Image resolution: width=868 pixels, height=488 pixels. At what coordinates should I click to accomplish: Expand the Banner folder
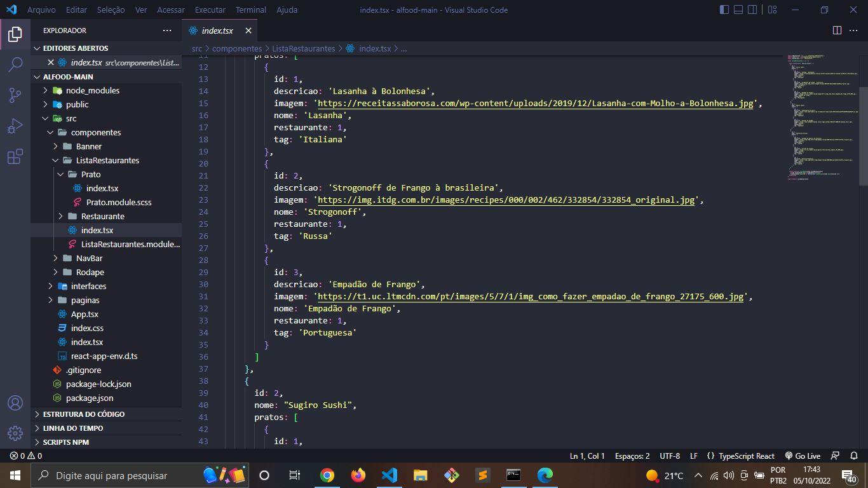pos(89,146)
